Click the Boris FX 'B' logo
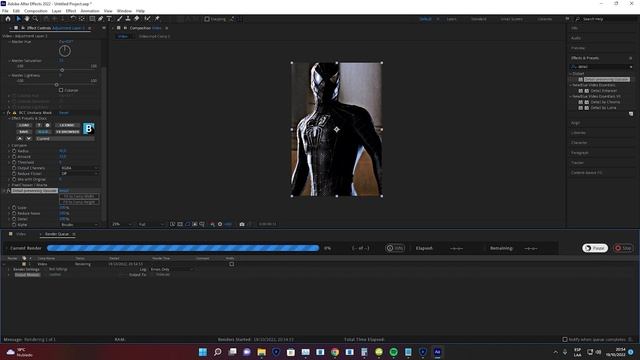 [x=89, y=129]
